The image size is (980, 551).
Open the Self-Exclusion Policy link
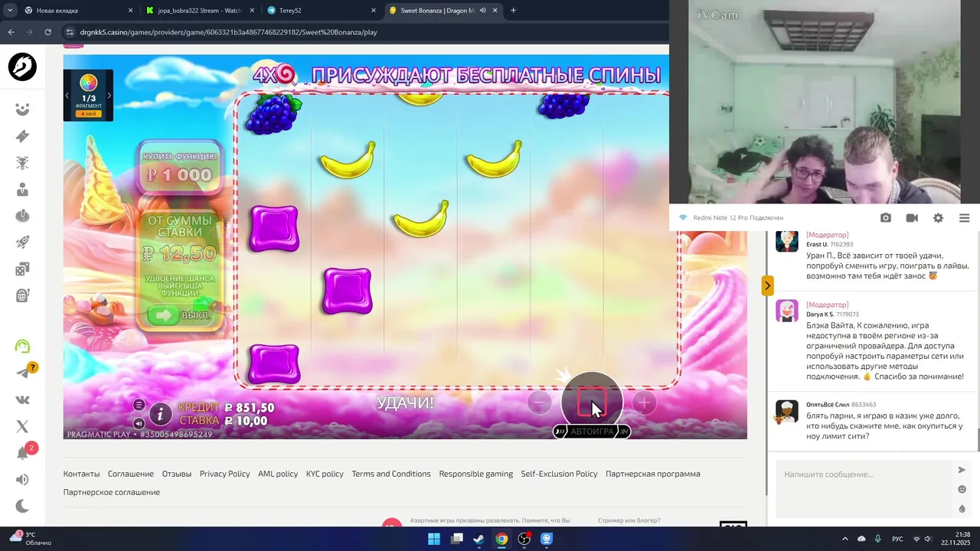[x=559, y=474]
